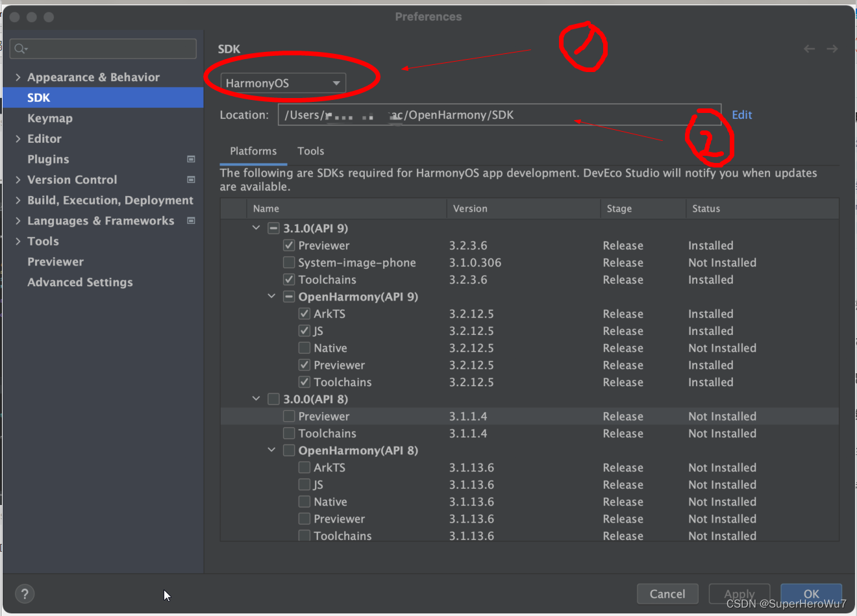Check ArkTS 3.1.13.6 checkbox
This screenshot has width=857, height=616.
[304, 467]
